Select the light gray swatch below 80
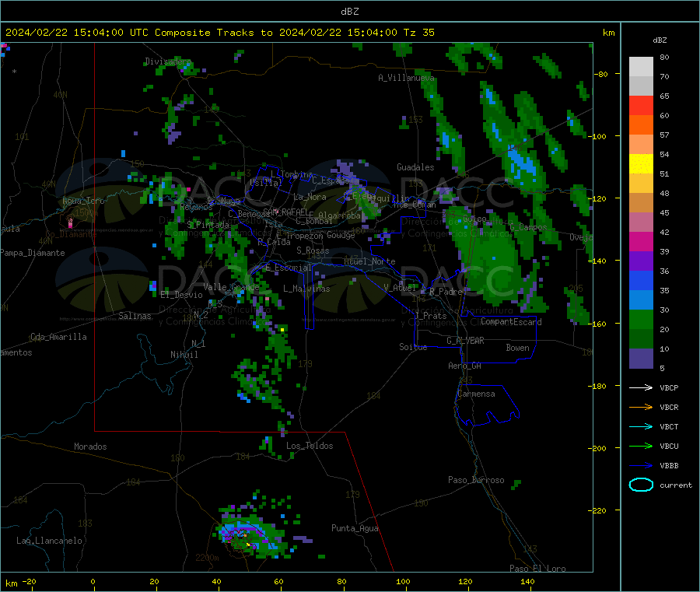Viewport: 700px width, 592px height. [x=641, y=67]
